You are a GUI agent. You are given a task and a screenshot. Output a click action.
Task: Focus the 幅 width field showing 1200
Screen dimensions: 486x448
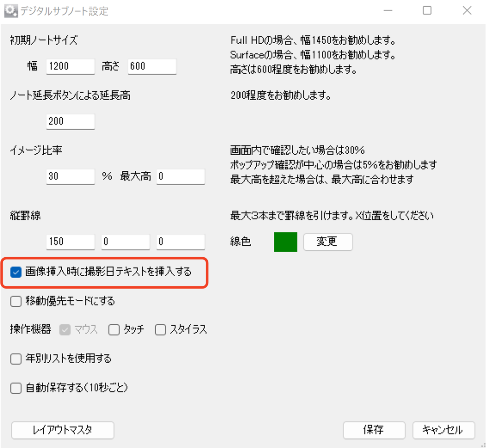pyautogui.click(x=71, y=67)
